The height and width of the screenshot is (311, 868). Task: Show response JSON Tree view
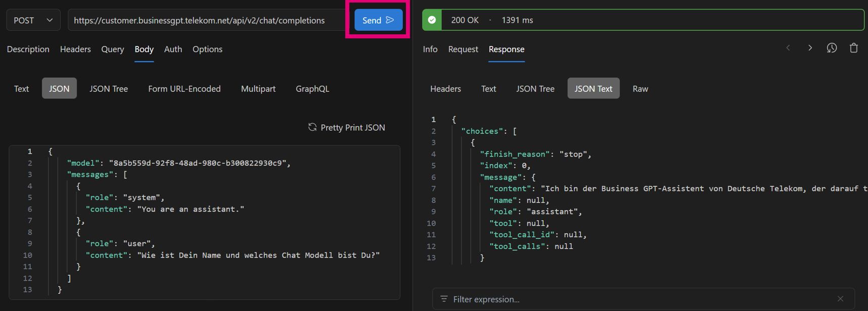(535, 88)
